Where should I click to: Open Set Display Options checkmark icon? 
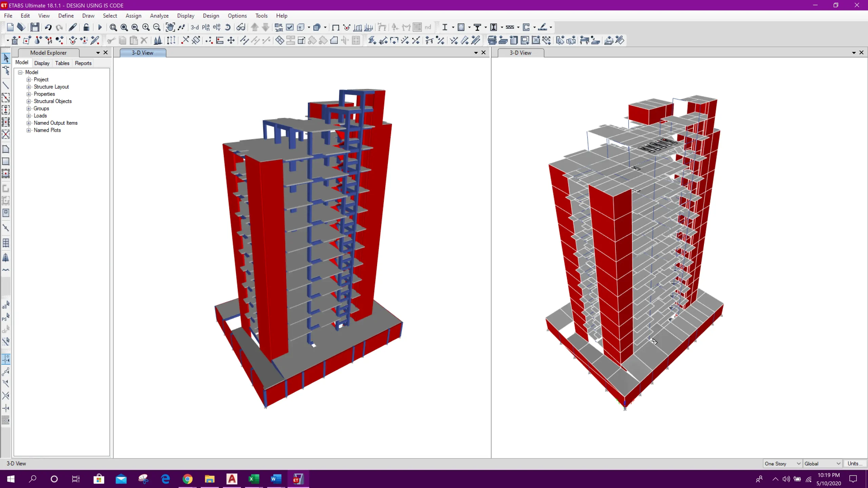pyautogui.click(x=290, y=27)
